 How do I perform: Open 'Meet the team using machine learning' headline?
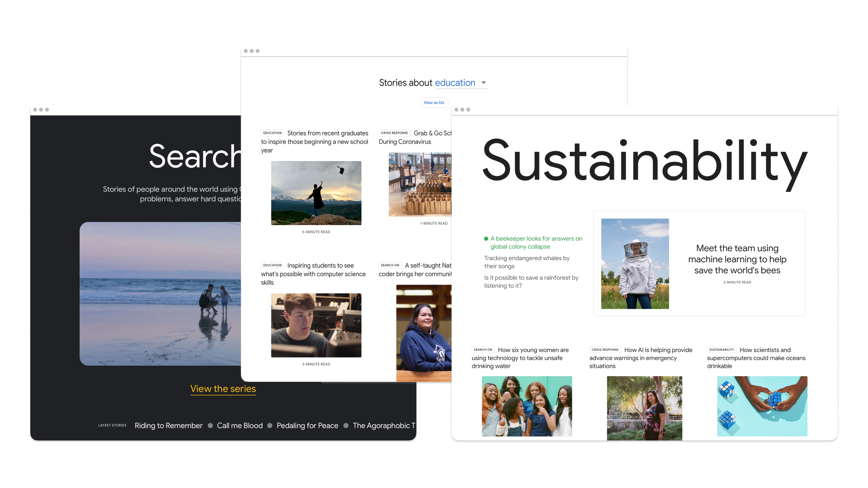click(737, 259)
